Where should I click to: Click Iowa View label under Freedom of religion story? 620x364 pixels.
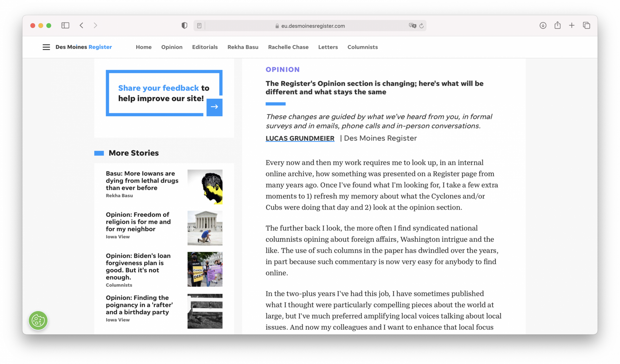[118, 237]
